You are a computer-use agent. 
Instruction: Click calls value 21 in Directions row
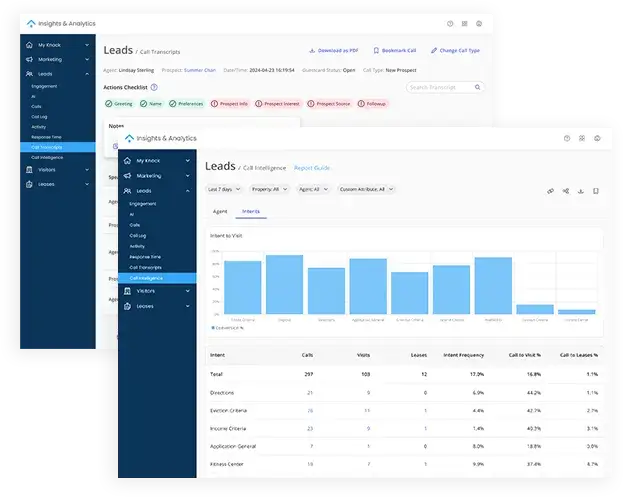click(310, 393)
